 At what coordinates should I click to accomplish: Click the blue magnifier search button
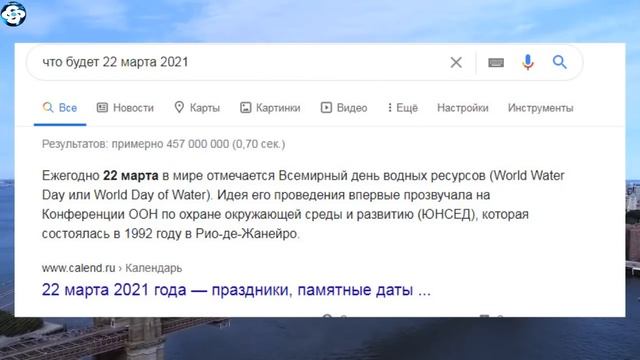tap(560, 62)
